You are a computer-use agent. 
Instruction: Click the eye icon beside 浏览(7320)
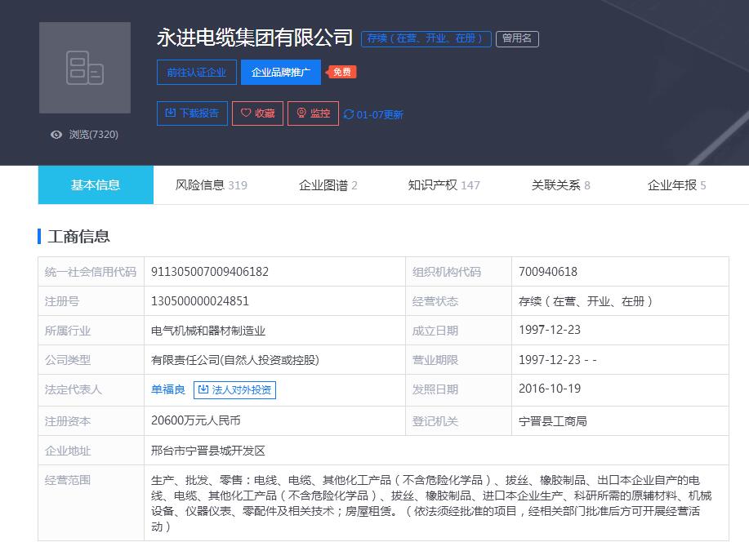coord(56,135)
